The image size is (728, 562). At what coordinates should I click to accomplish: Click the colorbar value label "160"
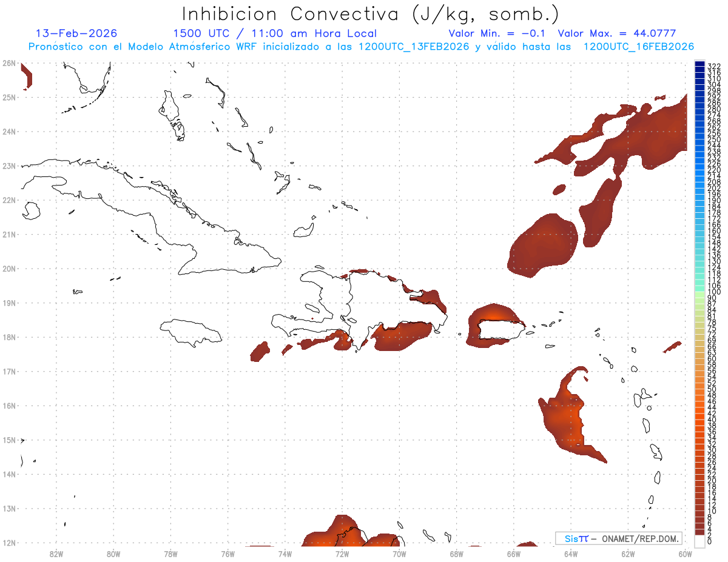tap(714, 231)
